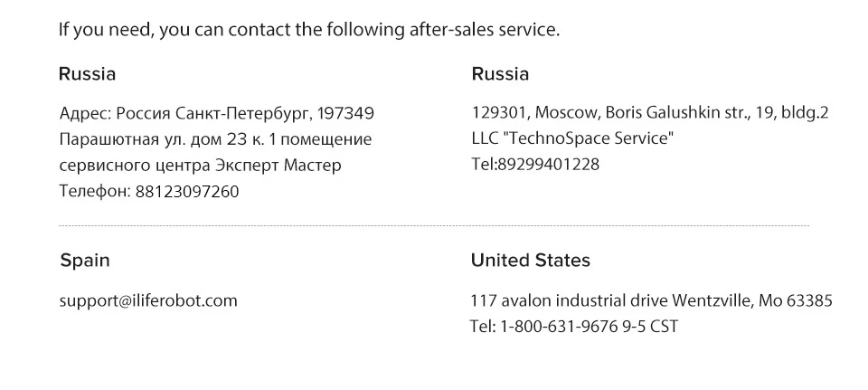Click the Mo 63385 zip code
Image resolution: width=868 pixels, height=390 pixels.
click(x=795, y=300)
